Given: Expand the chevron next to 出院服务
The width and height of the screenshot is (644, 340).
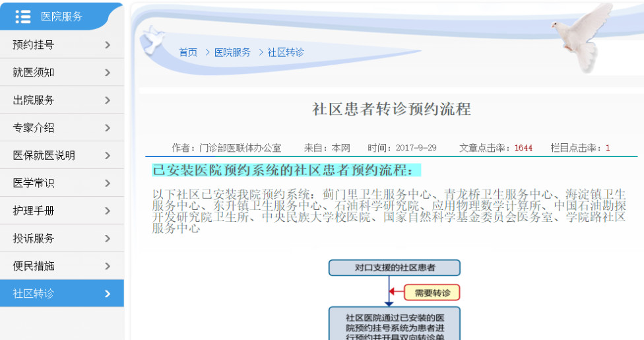Looking at the screenshot, I should 108,100.
